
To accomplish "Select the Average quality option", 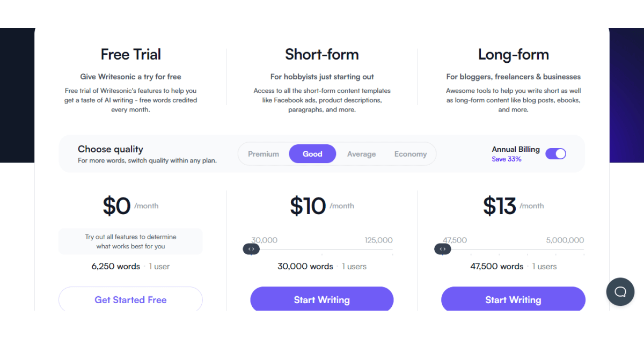I will [361, 153].
